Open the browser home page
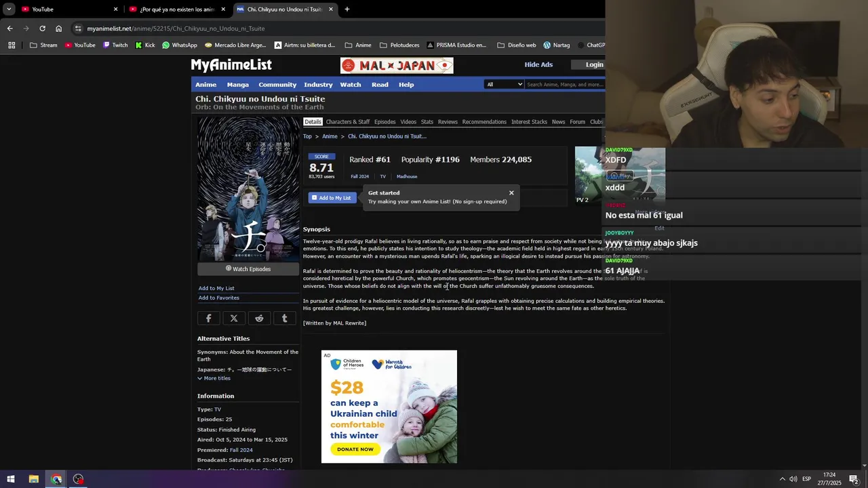Screen dimensions: 868x488 (x=58, y=28)
